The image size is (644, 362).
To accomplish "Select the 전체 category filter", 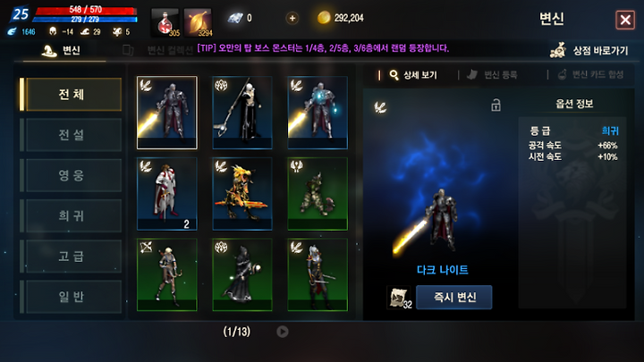I will [71, 95].
